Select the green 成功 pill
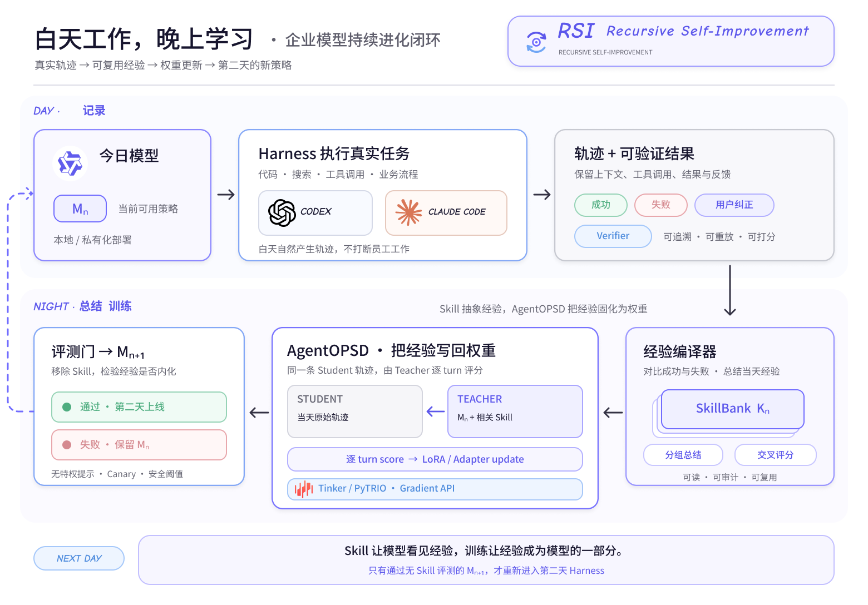The image size is (868, 605). point(601,205)
